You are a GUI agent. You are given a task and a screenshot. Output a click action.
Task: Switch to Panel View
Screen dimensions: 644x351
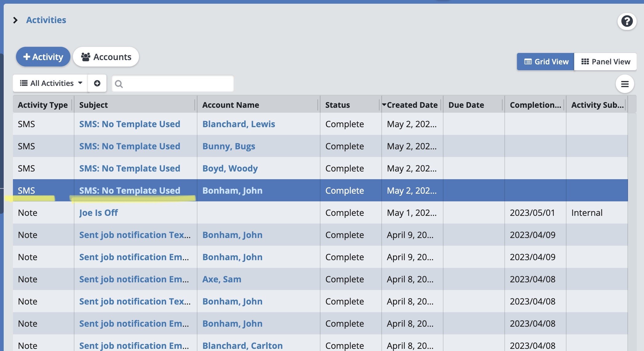pos(605,62)
